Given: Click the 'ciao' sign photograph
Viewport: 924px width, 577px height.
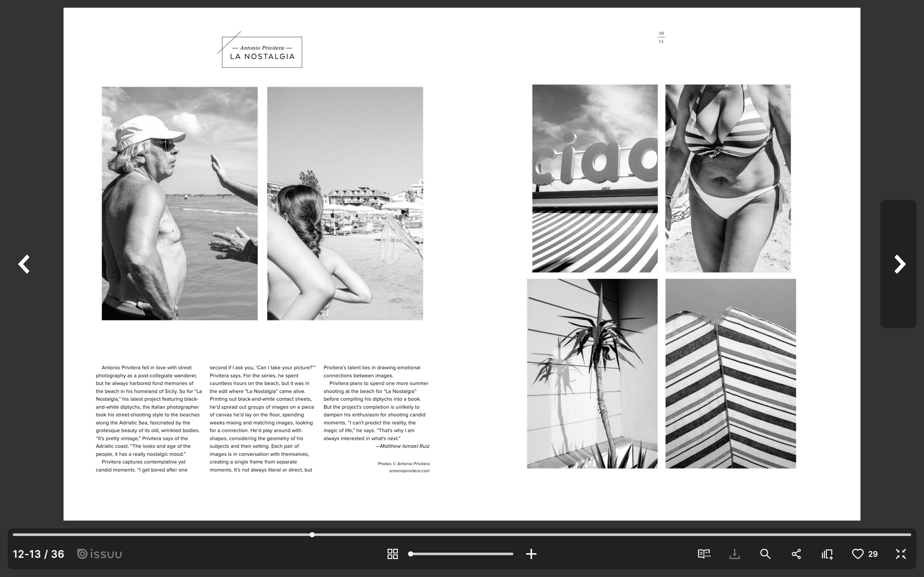Looking at the screenshot, I should tap(595, 178).
